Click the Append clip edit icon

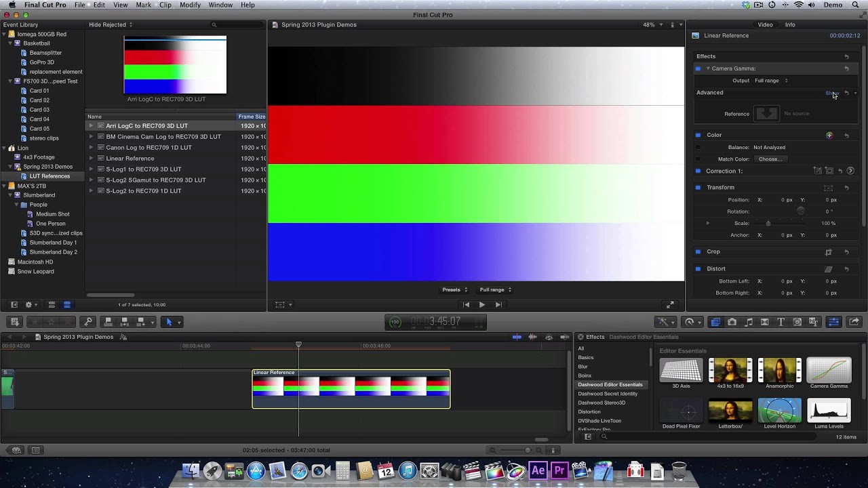tap(141, 322)
